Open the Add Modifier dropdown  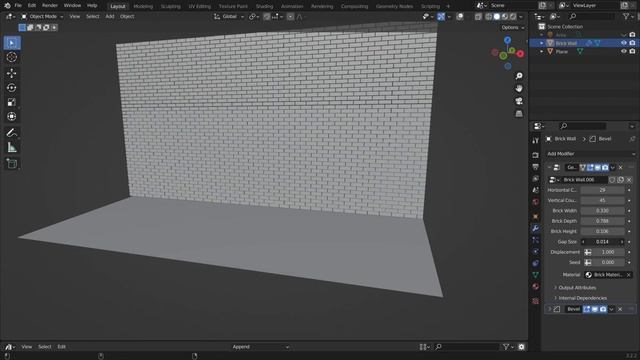590,154
